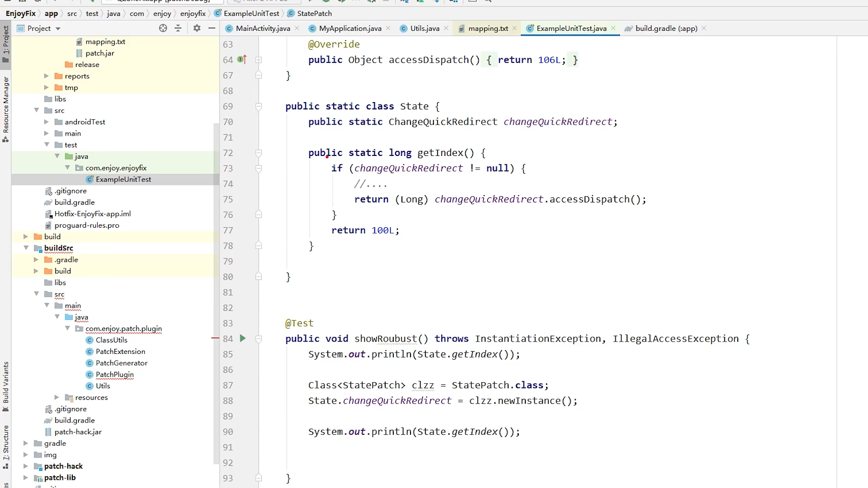This screenshot has height=488, width=868.
Task: Expand folded method on line 64
Action: click(259, 60)
